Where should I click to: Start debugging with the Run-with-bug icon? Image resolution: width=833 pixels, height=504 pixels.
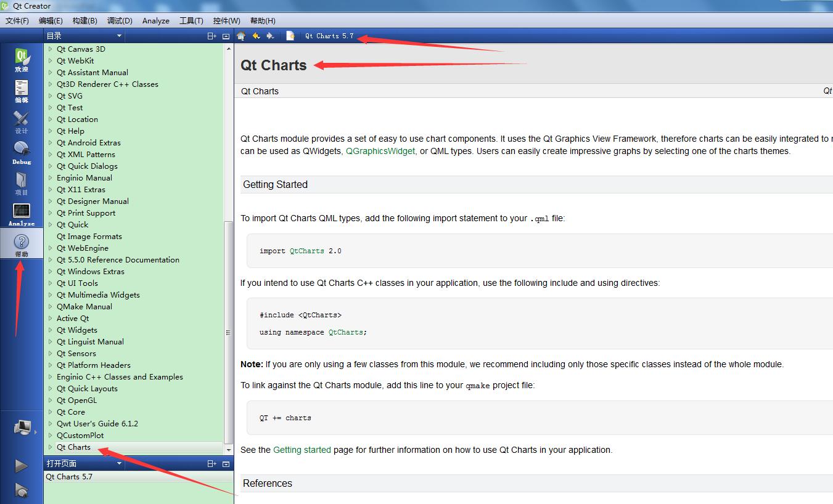(x=22, y=490)
